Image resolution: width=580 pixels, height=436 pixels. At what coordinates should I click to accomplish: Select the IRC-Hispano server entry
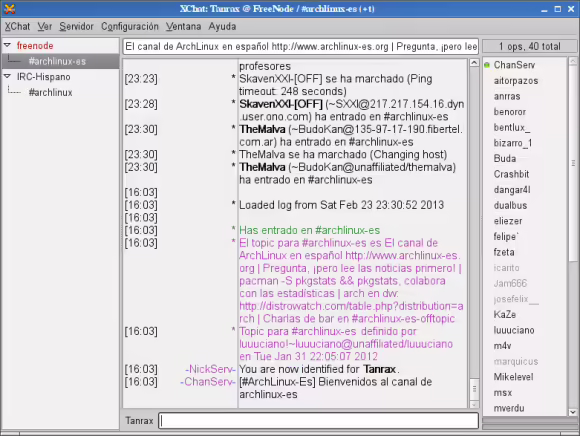click(43, 77)
